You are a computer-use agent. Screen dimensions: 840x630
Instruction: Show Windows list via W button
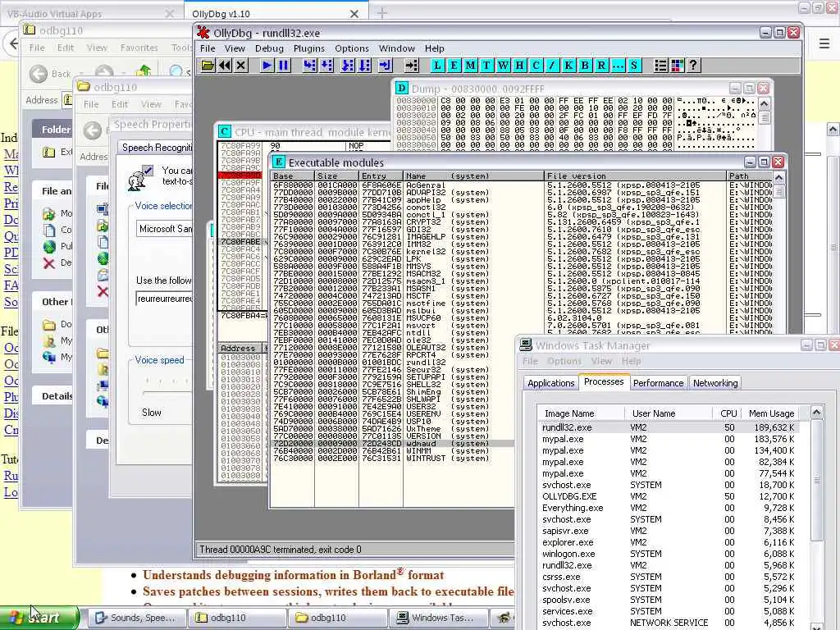(503, 66)
